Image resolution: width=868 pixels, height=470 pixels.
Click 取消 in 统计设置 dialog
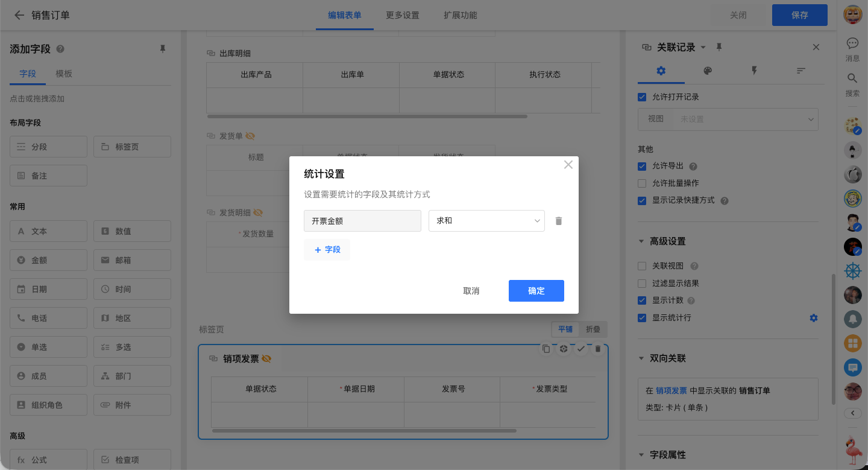(471, 291)
